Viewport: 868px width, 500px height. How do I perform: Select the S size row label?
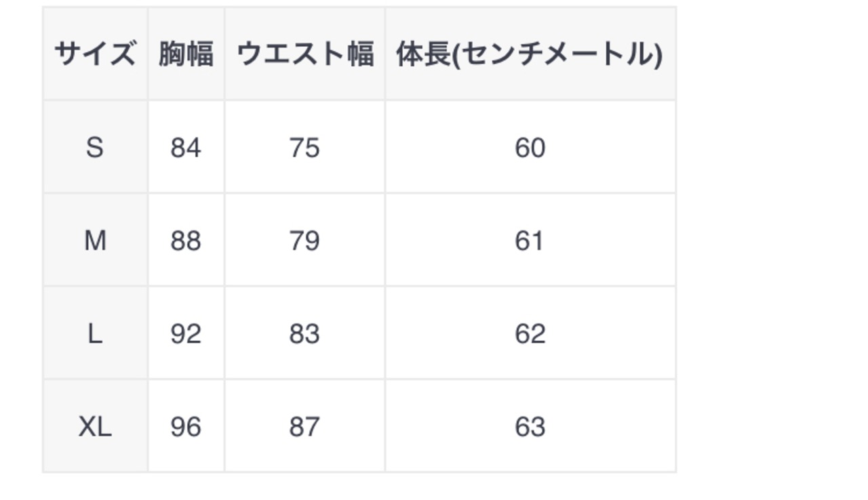click(x=95, y=147)
